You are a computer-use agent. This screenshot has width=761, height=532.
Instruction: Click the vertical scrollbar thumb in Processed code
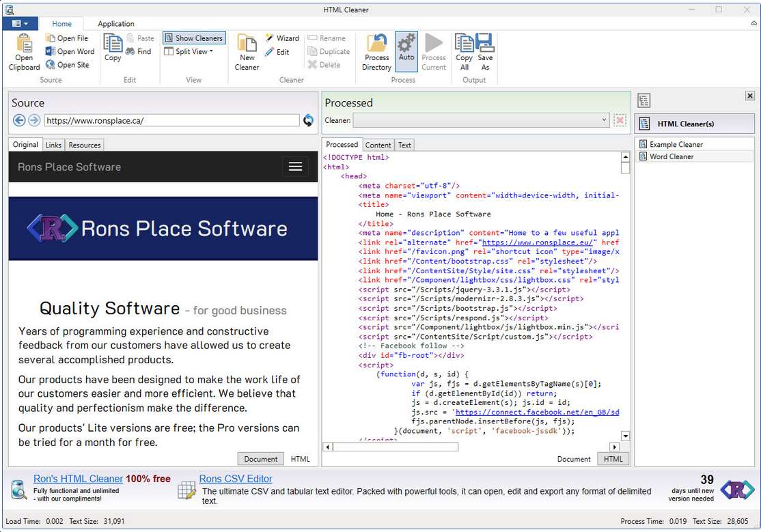(625, 167)
